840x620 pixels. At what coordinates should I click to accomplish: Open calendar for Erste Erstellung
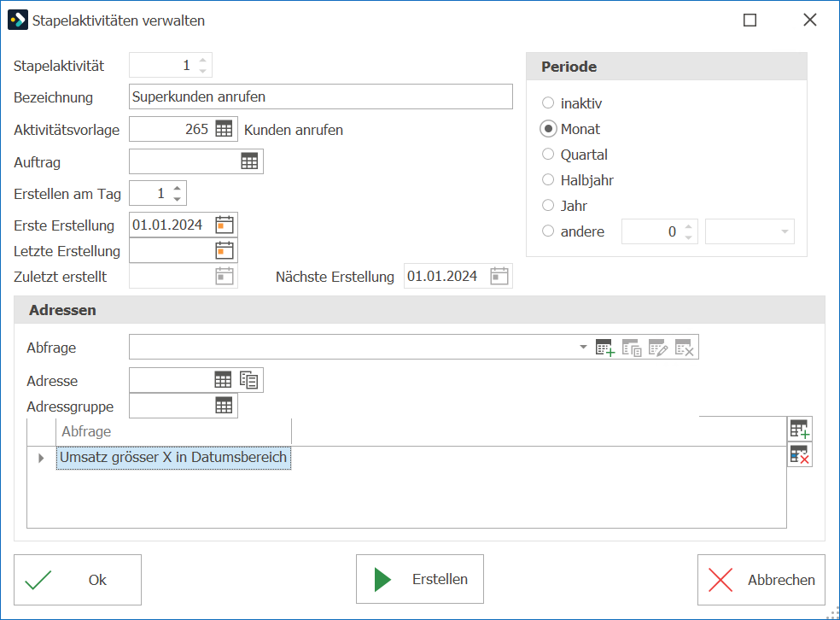224,225
